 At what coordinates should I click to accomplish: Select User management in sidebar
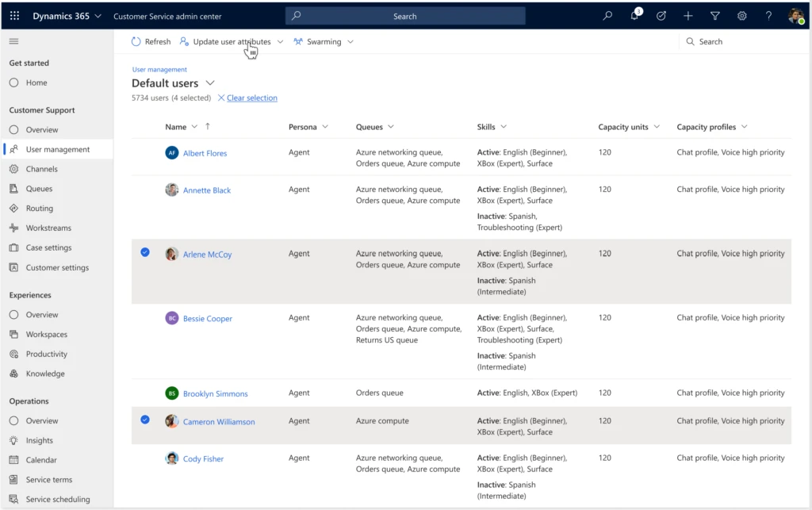pos(57,149)
